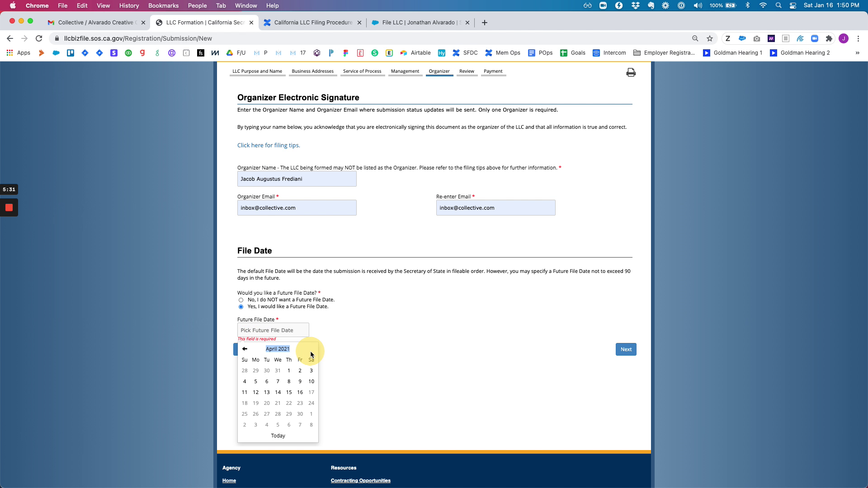868x488 pixels.
Task: Click the Next button
Action: pos(626,349)
